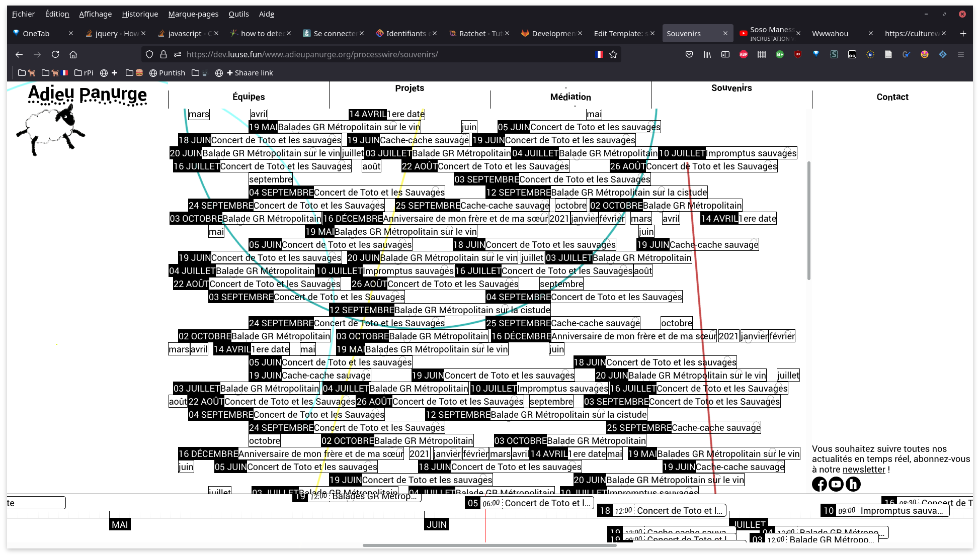
Task: Reload the current page
Action: 55,54
